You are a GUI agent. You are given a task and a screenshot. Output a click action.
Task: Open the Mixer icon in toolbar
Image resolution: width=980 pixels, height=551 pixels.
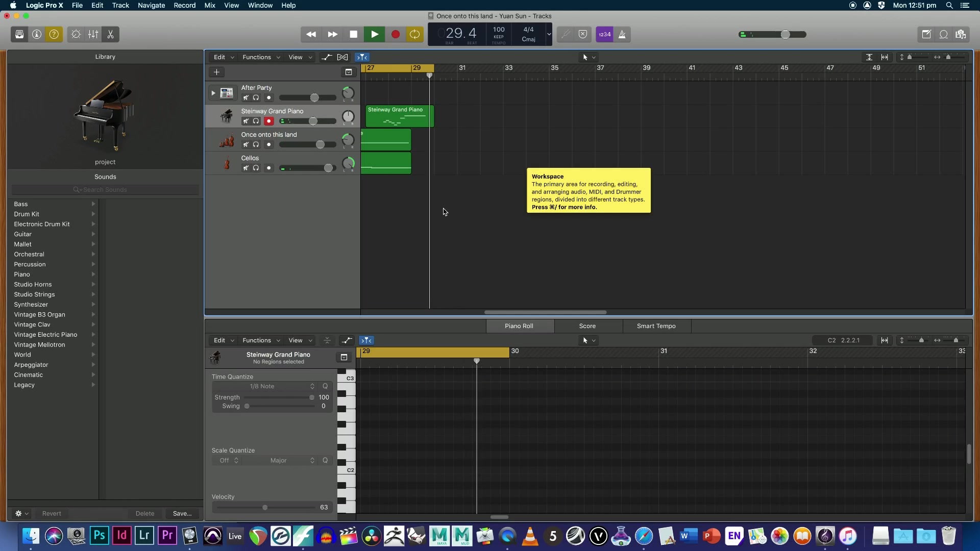[x=93, y=34]
